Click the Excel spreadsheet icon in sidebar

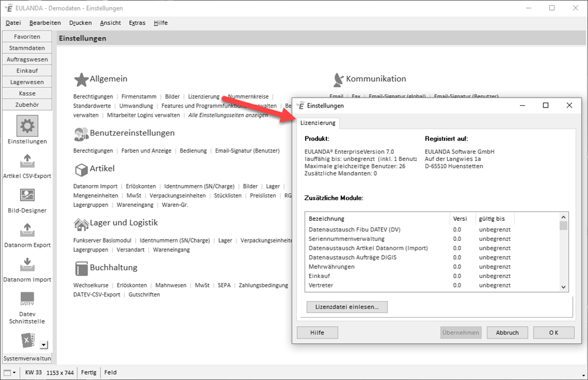click(x=28, y=340)
